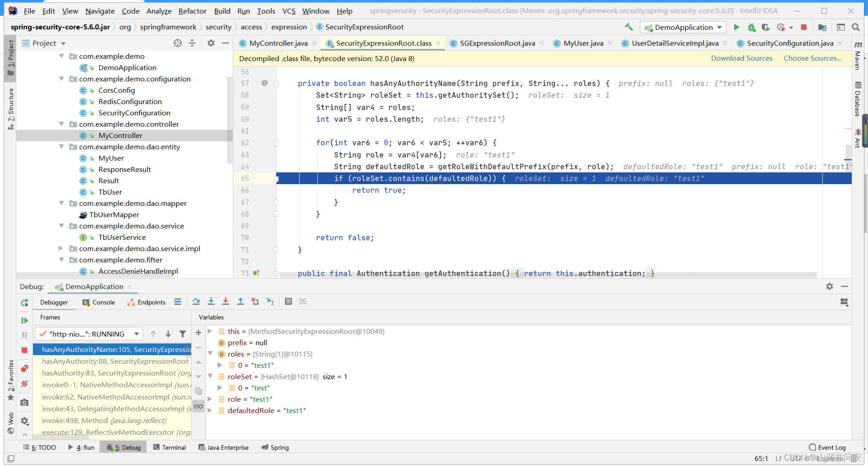Open the Navigate menu

pyautogui.click(x=100, y=11)
